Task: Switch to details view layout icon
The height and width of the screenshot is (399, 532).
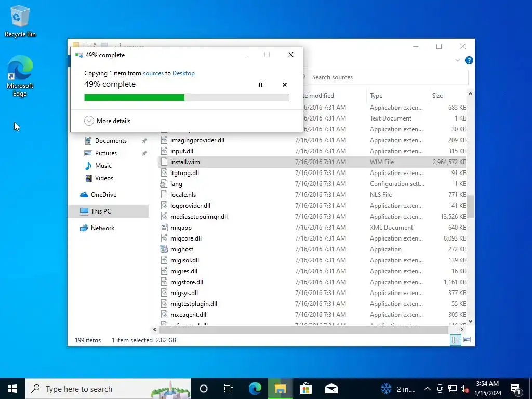Action: coord(456,340)
